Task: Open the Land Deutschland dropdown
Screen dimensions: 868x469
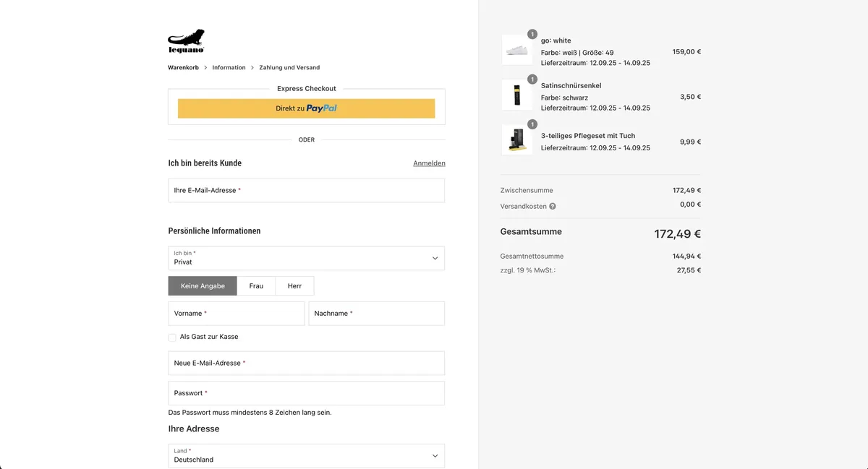Action: pos(307,455)
